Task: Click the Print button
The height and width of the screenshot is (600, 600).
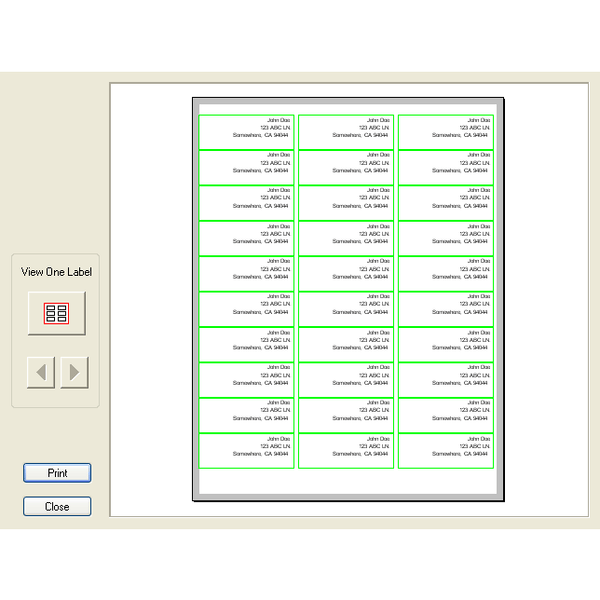Action: click(x=57, y=473)
